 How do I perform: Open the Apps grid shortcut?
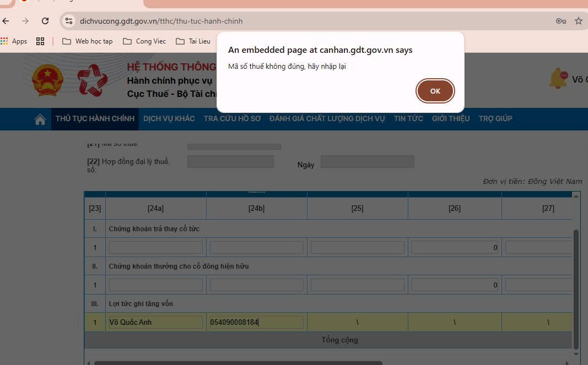(14, 41)
